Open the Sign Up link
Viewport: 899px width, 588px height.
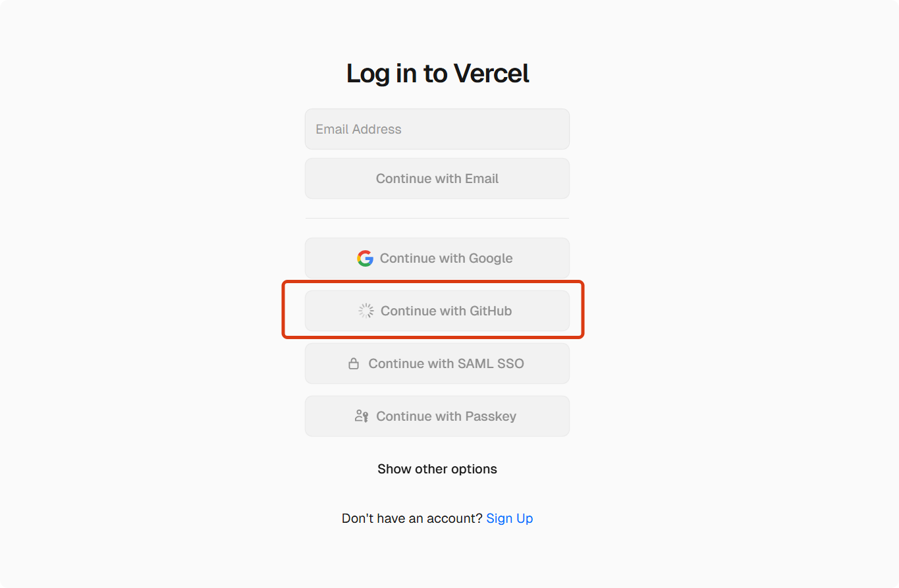pos(510,518)
